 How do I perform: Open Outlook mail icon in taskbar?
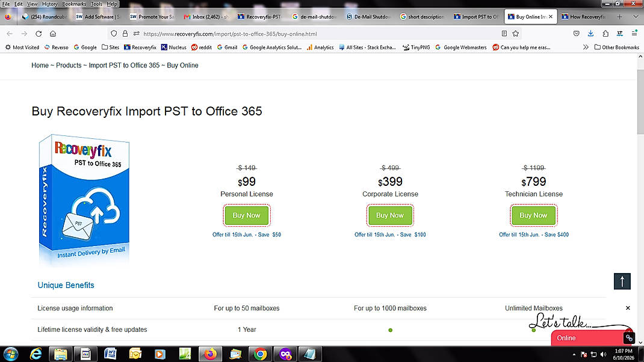pos(135,354)
